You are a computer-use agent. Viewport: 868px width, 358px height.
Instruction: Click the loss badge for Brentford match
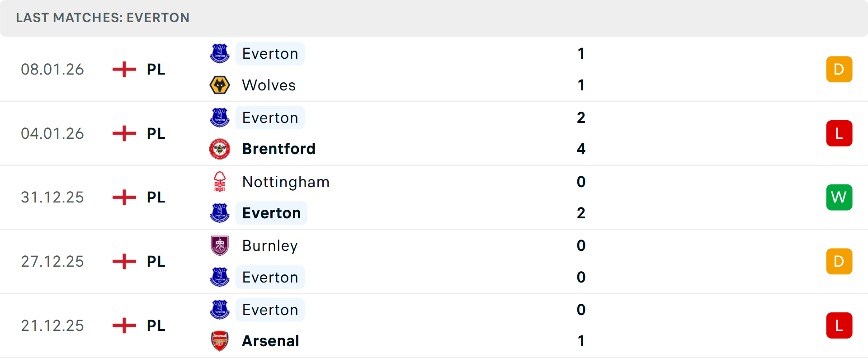coord(839,133)
